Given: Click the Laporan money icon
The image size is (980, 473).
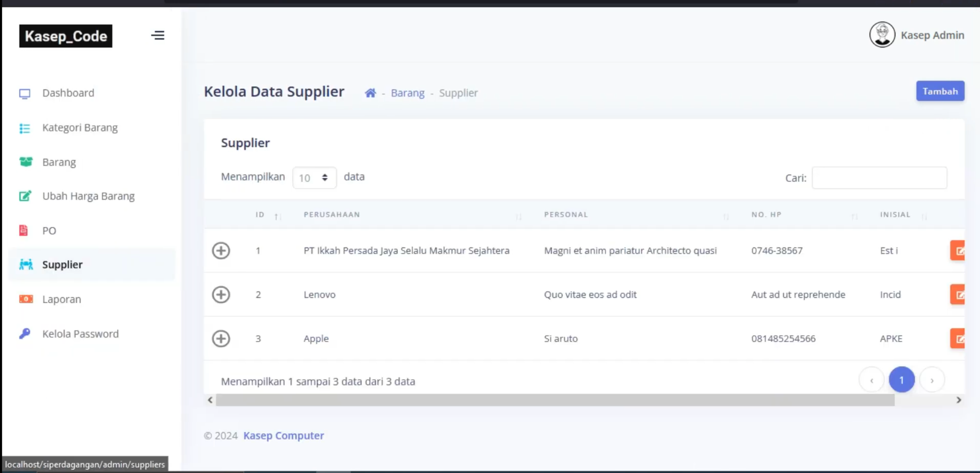Looking at the screenshot, I should click(26, 299).
